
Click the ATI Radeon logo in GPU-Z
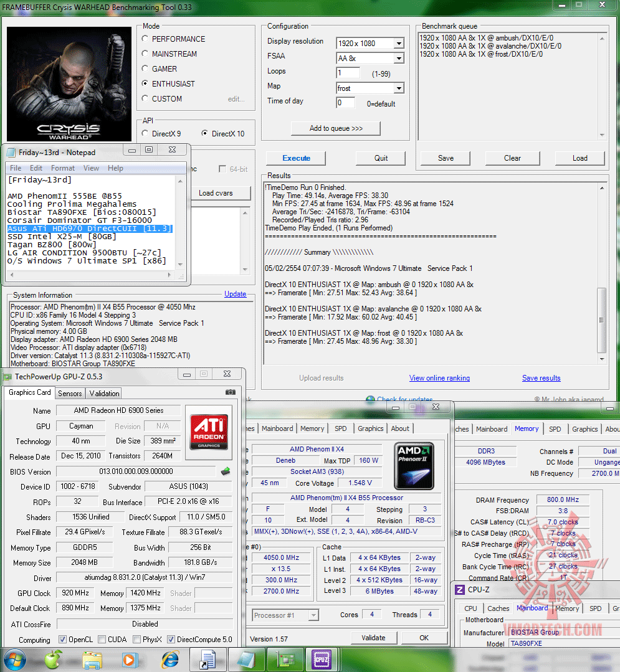(209, 432)
